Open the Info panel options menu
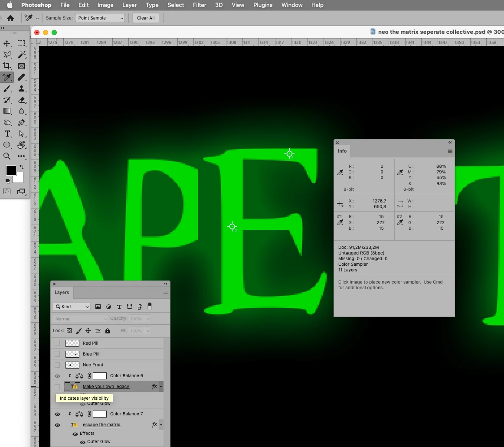The height and width of the screenshot is (447, 504). [x=450, y=151]
